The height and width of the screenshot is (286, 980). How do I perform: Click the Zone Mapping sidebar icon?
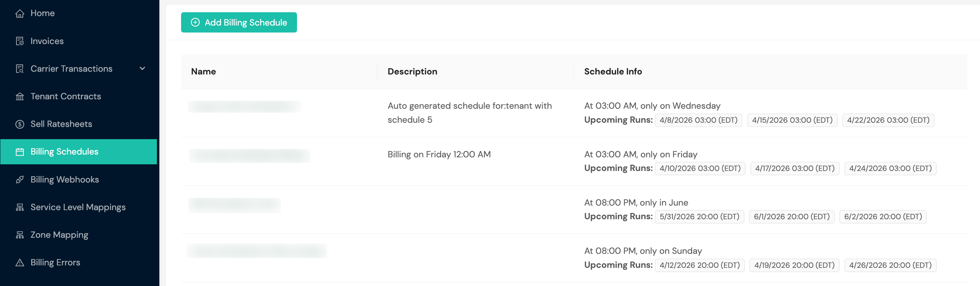point(20,235)
